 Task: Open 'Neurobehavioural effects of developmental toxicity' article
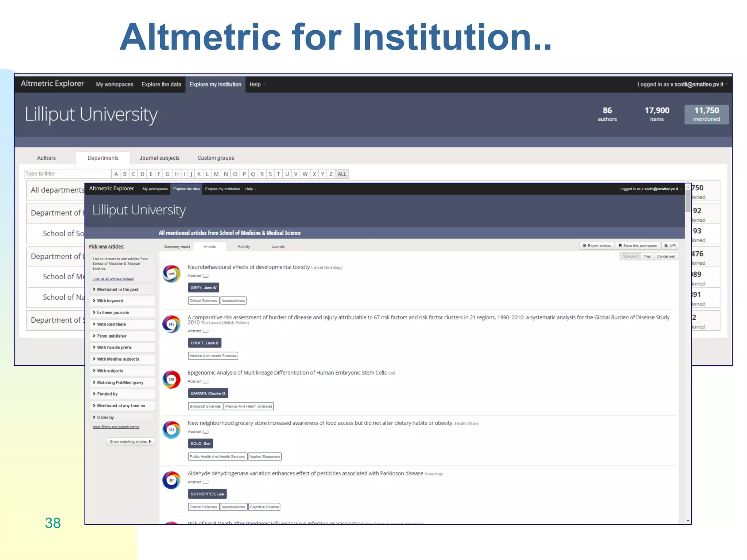pos(248,267)
